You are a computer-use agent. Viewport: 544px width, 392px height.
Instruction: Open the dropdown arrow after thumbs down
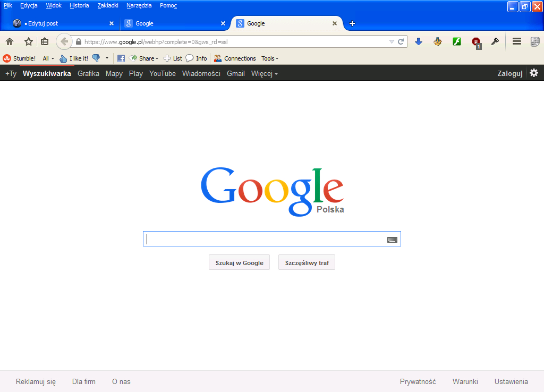(x=107, y=58)
